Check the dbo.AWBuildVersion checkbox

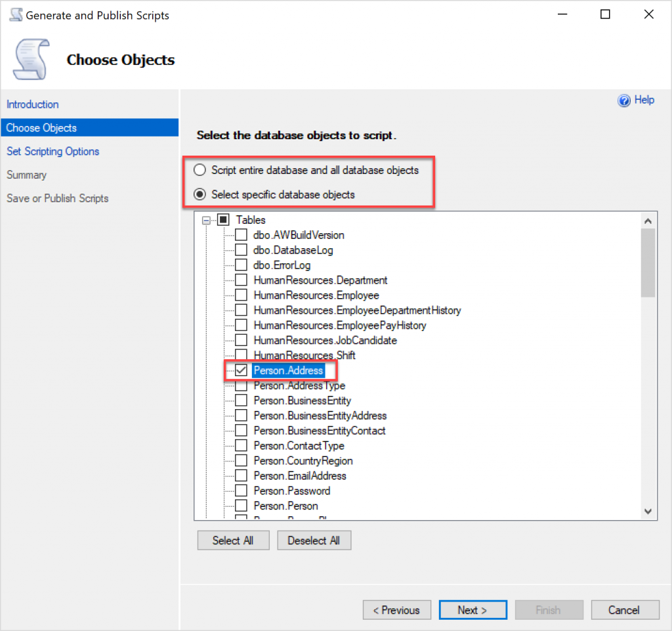241,235
